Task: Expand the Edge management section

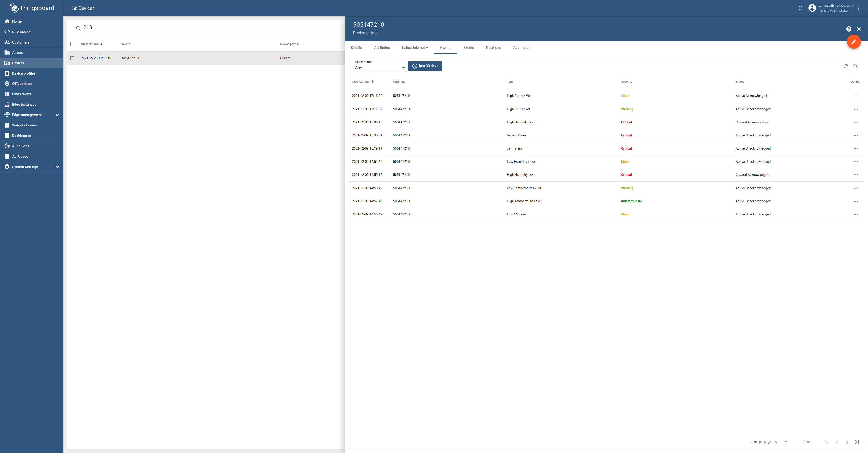Action: [x=57, y=115]
